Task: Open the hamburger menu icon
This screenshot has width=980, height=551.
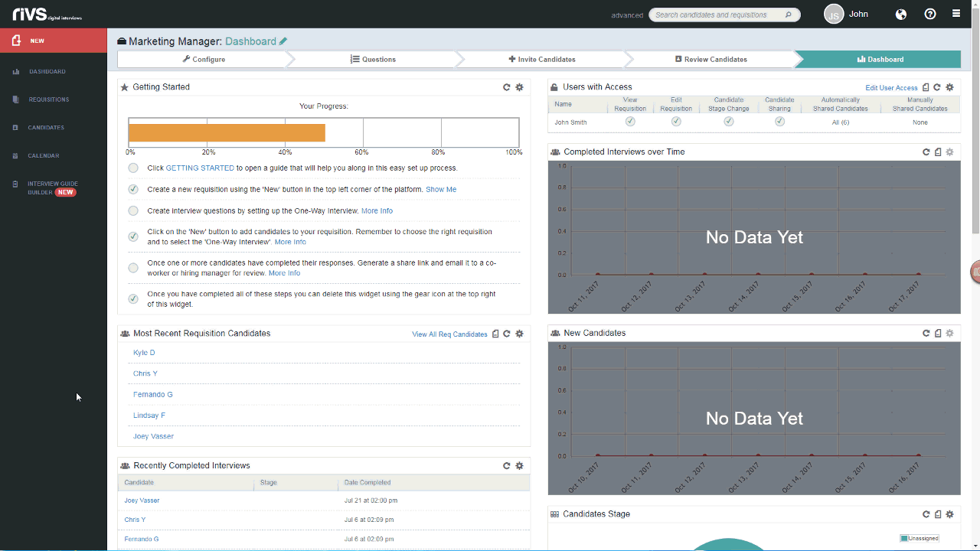Action: 956,14
